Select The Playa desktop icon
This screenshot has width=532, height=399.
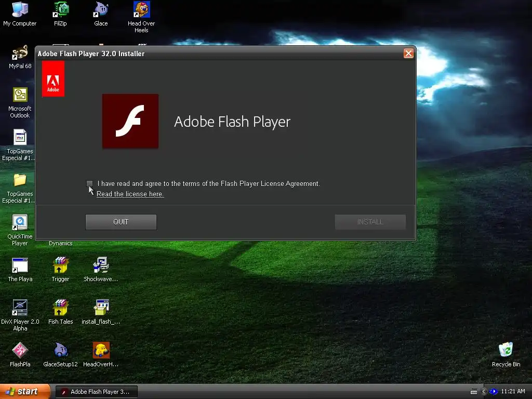click(x=20, y=270)
